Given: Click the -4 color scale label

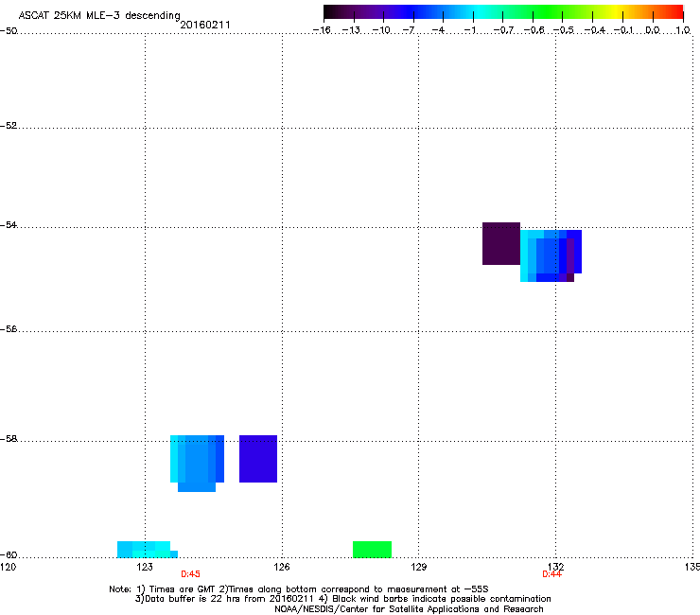Looking at the screenshot, I should click(x=438, y=30).
